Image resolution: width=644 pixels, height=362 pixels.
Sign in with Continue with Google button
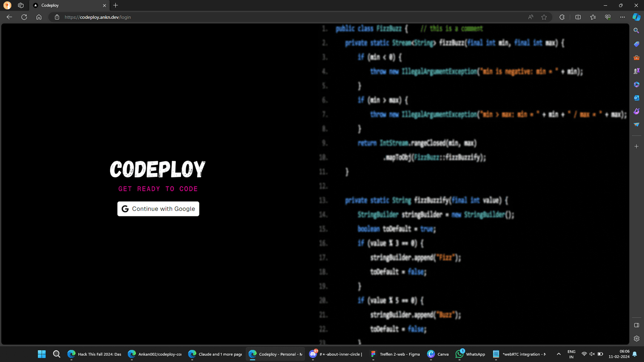pos(158,209)
